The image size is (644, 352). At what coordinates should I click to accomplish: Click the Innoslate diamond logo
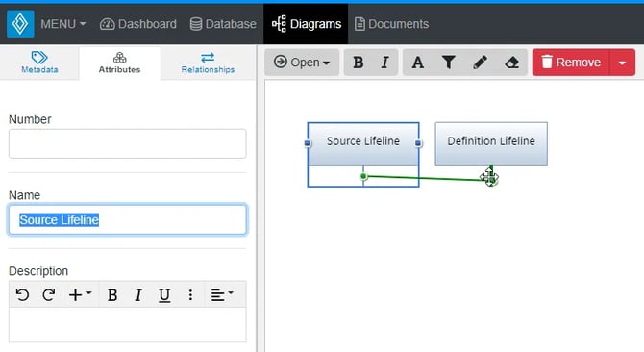tap(20, 24)
